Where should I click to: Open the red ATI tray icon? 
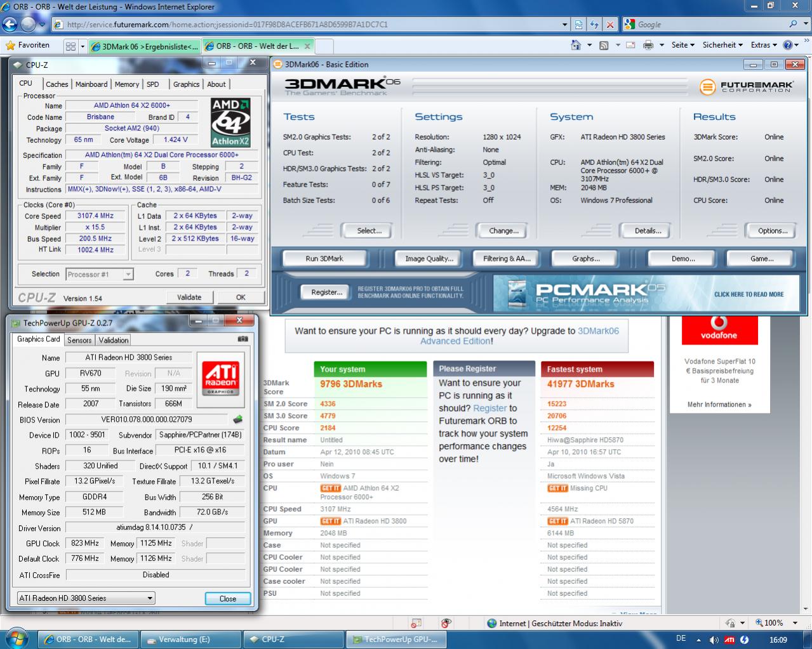tap(729, 639)
